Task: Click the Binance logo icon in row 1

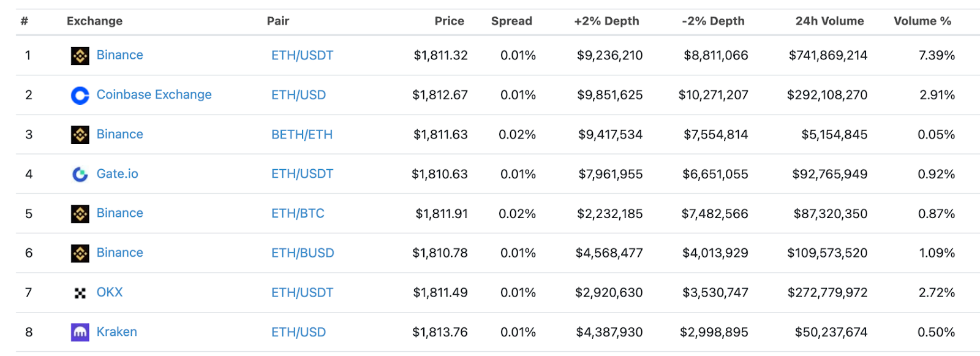Action: click(x=80, y=56)
